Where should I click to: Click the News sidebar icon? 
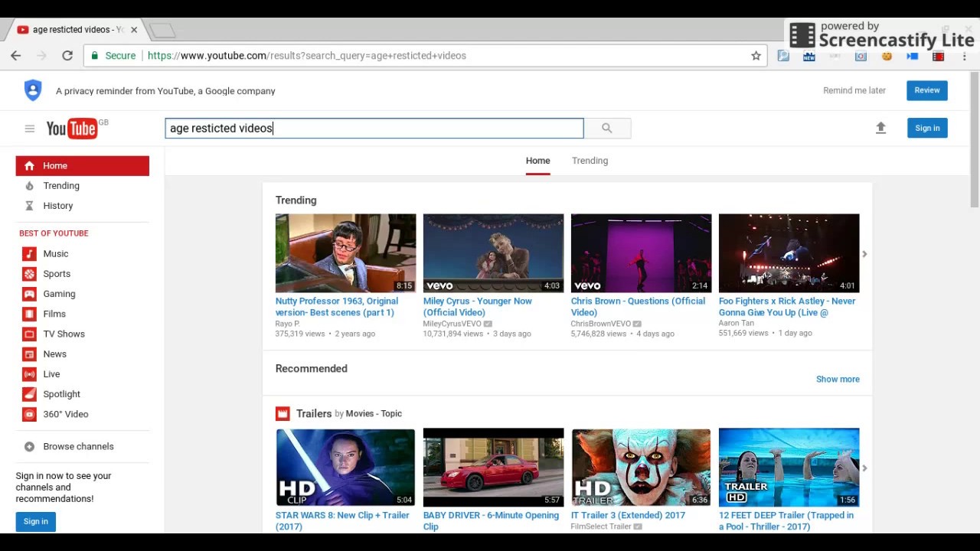pyautogui.click(x=29, y=354)
